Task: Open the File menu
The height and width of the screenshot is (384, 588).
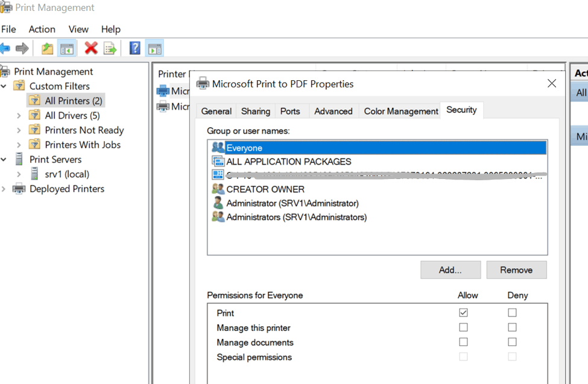Action: (8, 30)
